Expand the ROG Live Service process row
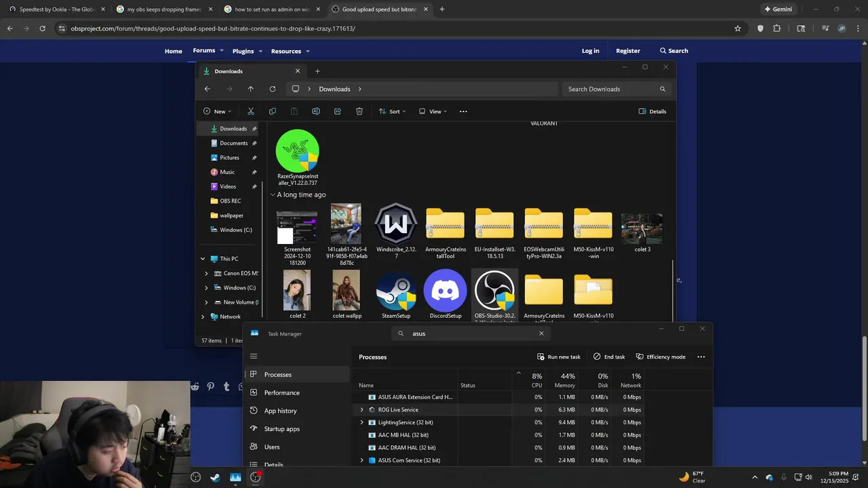This screenshot has height=488, width=868. [x=361, y=410]
